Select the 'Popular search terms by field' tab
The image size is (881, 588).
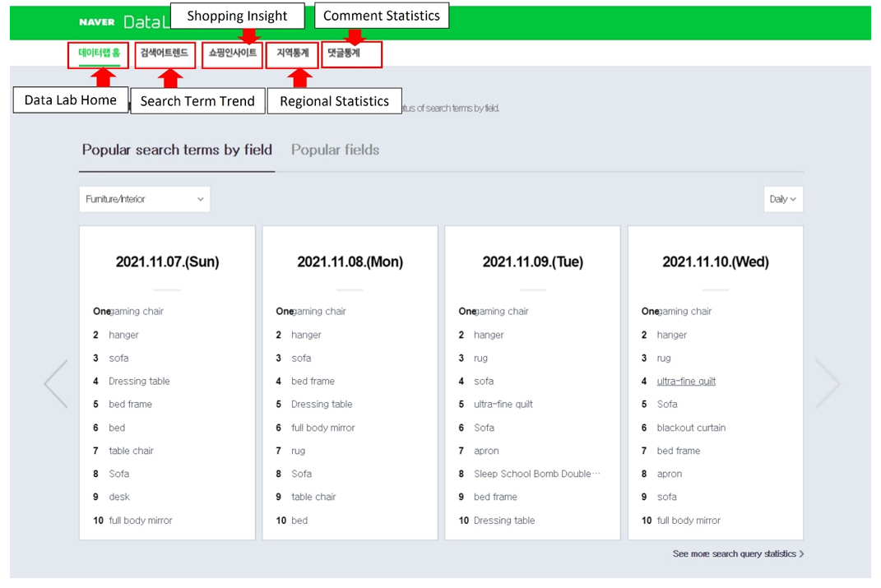(x=177, y=150)
